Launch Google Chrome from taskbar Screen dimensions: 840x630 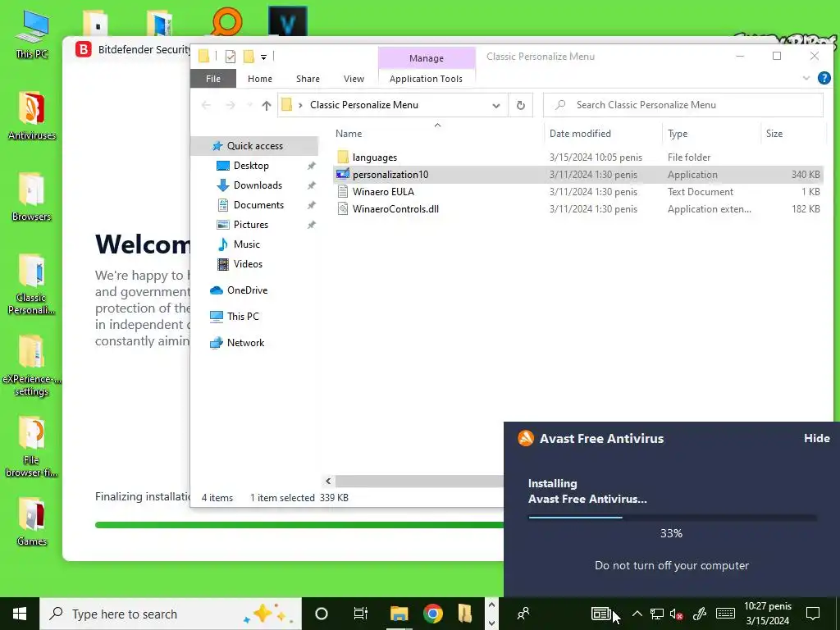coord(433,614)
